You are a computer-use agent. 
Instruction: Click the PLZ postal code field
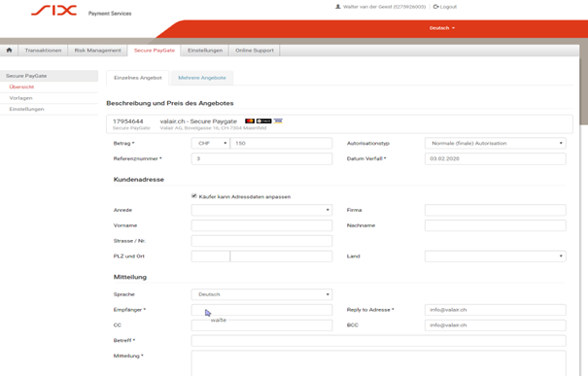click(210, 256)
